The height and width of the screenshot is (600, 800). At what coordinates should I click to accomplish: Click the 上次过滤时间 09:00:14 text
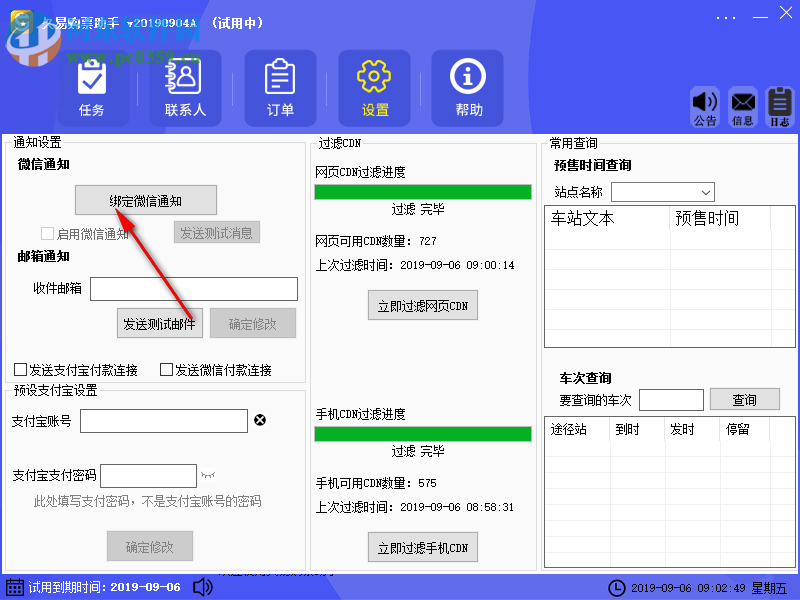click(x=415, y=265)
